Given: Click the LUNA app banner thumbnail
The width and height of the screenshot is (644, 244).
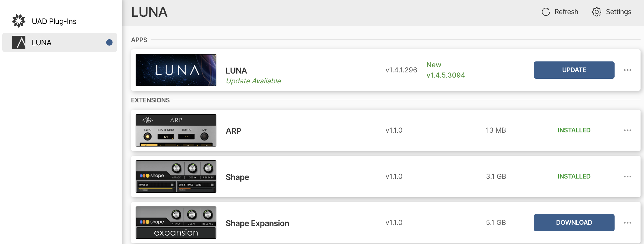Looking at the screenshot, I should point(176,70).
